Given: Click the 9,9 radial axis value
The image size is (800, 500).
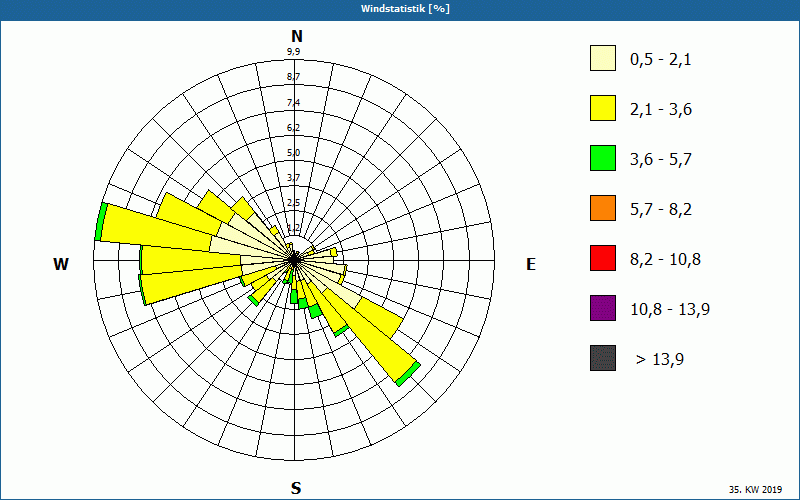Looking at the screenshot, I should click(293, 51).
